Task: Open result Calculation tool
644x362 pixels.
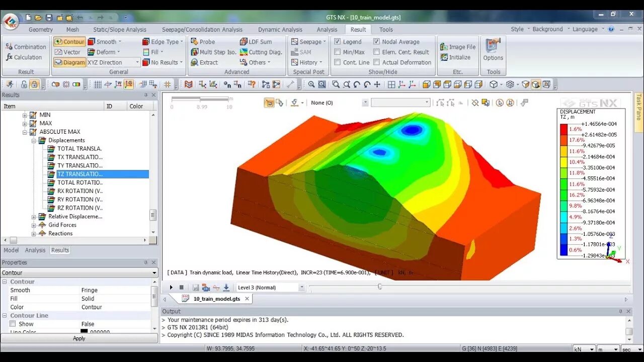Action: [24, 57]
